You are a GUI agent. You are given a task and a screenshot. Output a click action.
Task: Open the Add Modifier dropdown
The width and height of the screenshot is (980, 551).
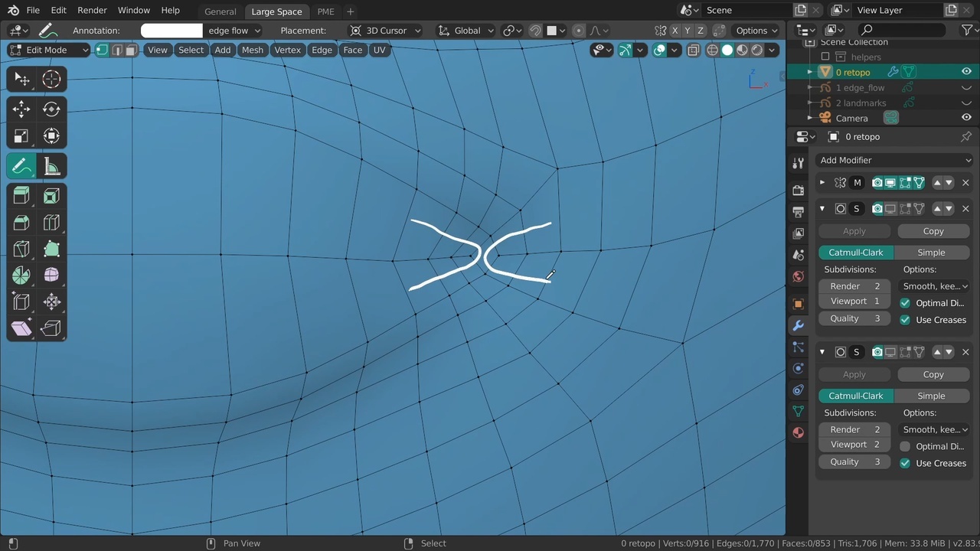coord(894,160)
